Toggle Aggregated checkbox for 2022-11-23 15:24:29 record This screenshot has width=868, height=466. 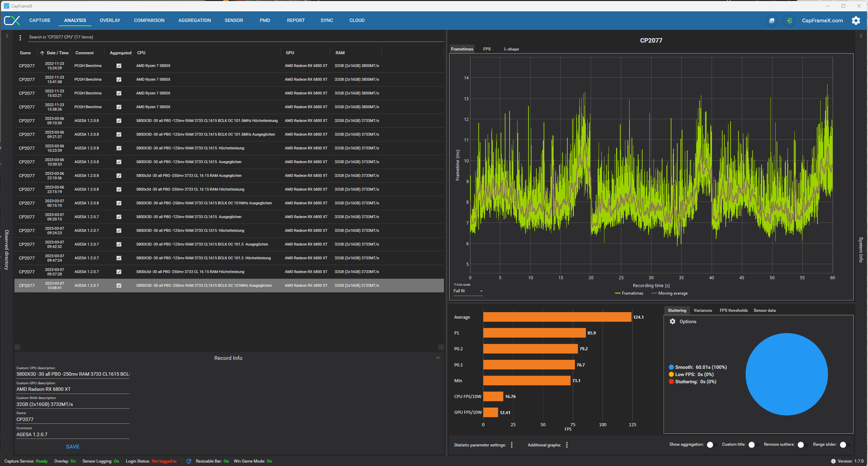(119, 66)
